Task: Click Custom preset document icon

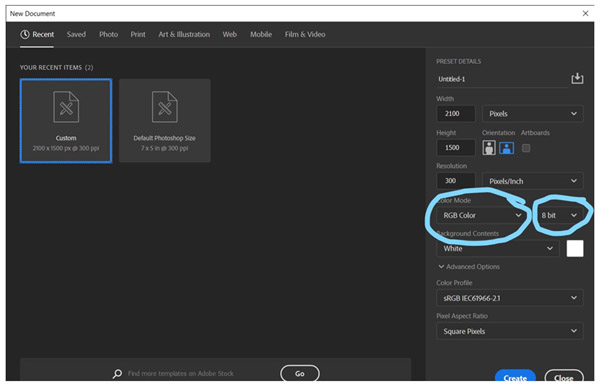Action: click(66, 107)
